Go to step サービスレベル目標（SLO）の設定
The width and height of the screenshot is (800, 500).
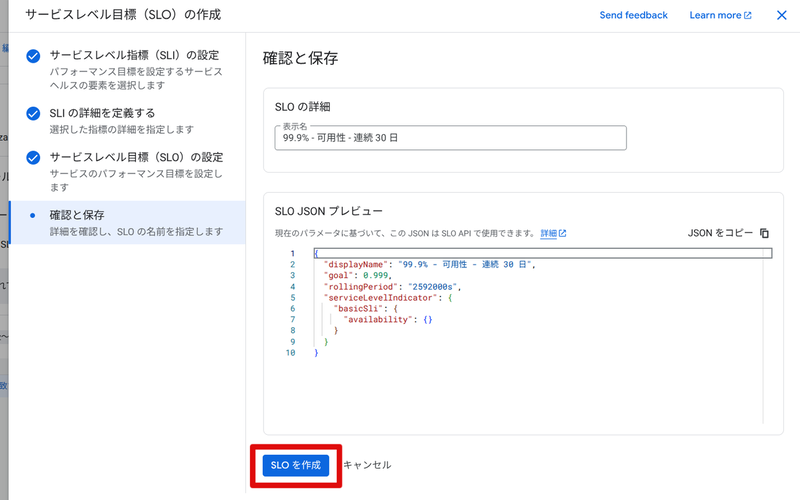click(136, 157)
